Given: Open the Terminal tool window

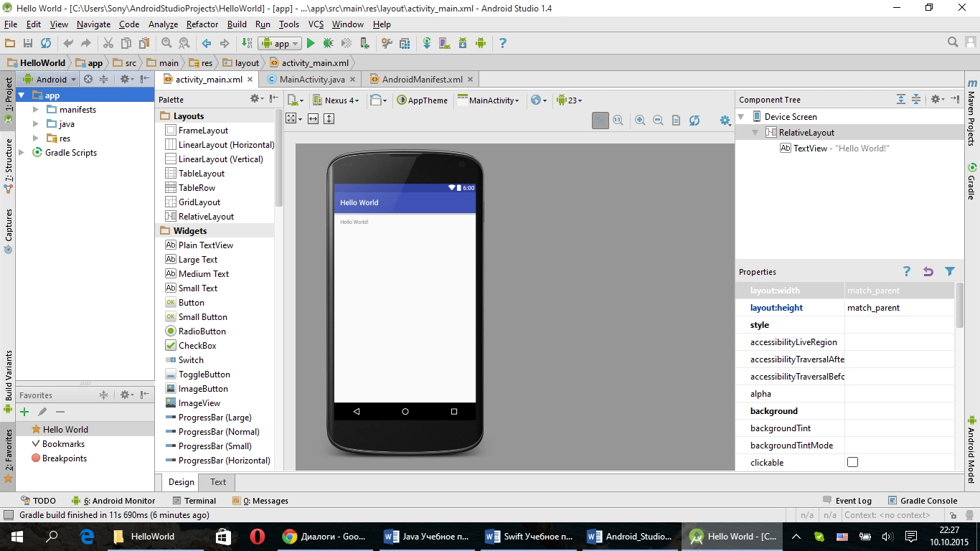Looking at the screenshot, I should (x=194, y=501).
